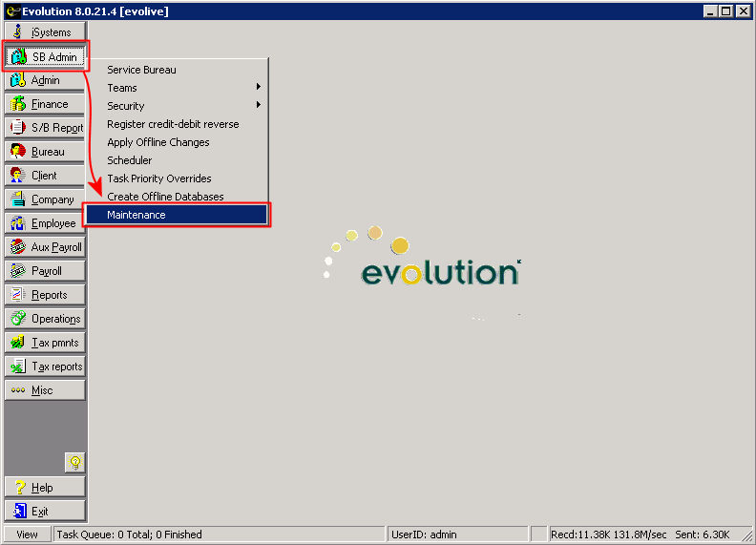The height and width of the screenshot is (545, 756).
Task: Click the Client people icon
Action: (17, 176)
